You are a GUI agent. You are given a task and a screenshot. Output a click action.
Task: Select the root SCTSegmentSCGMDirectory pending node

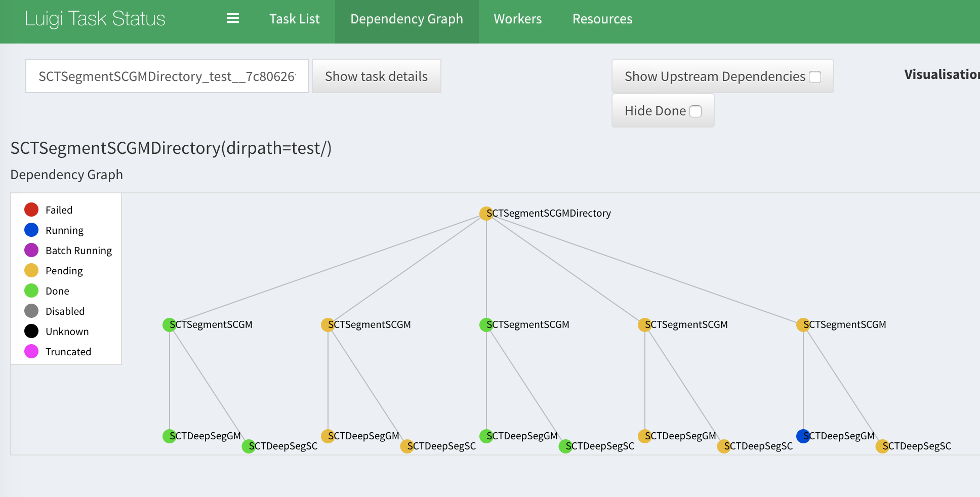coord(486,214)
